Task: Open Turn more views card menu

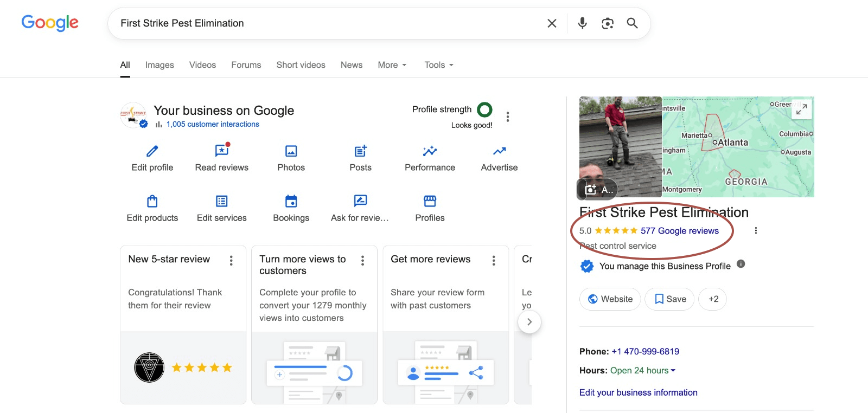Action: [363, 261]
